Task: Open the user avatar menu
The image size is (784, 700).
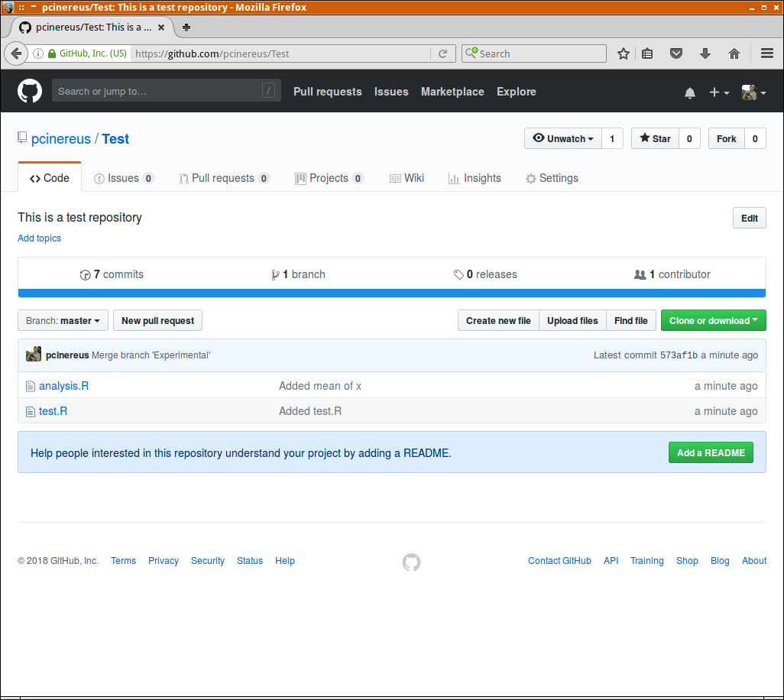Action: [753, 92]
